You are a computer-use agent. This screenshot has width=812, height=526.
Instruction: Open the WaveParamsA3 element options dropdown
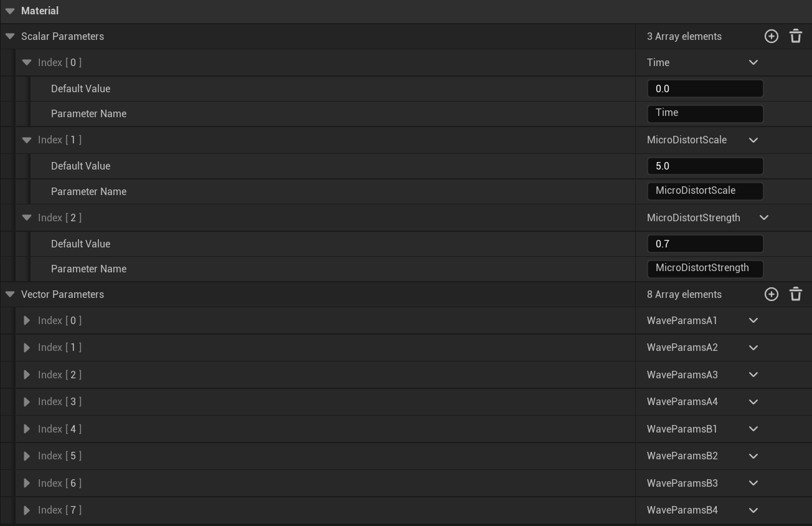pyautogui.click(x=753, y=375)
